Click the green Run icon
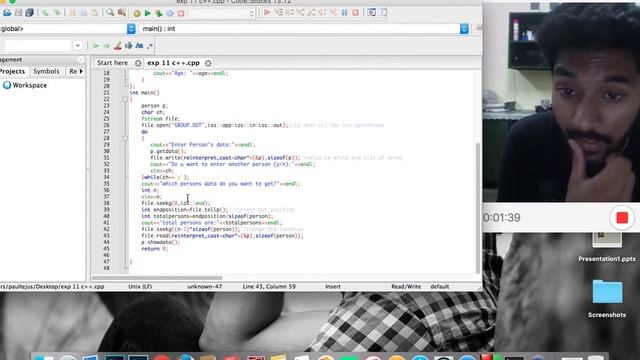 click(x=148, y=13)
